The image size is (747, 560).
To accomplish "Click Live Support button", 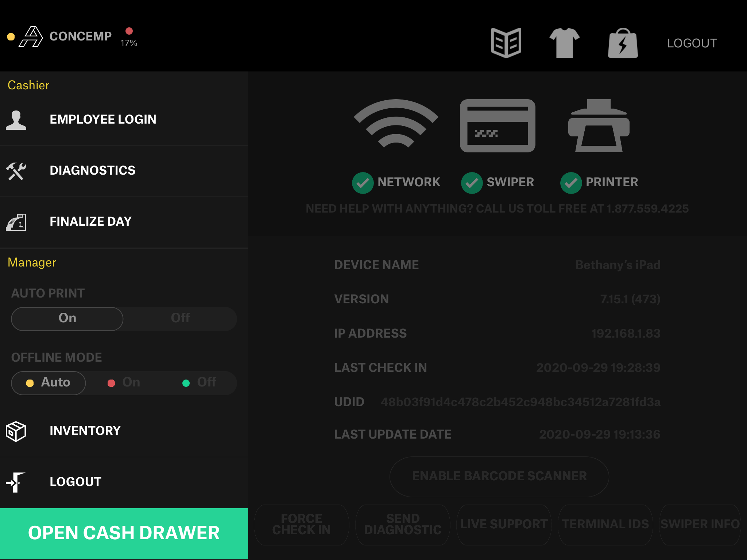I will [504, 524].
